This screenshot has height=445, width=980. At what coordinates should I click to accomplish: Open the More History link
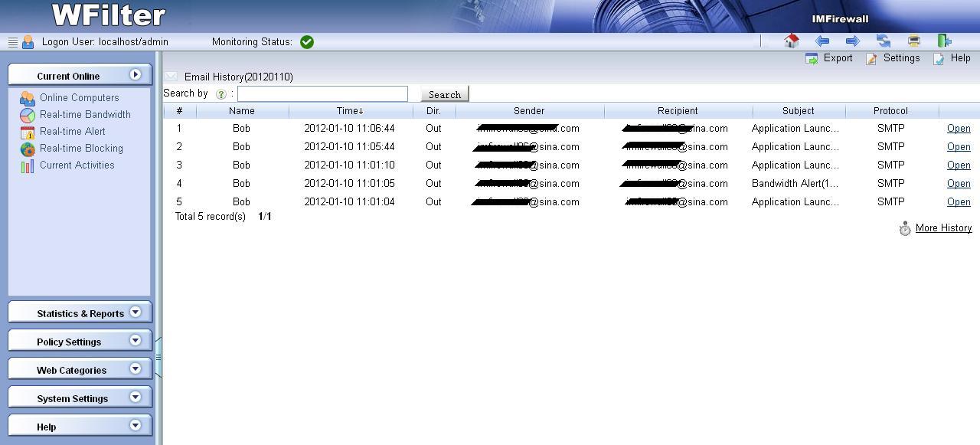[943, 228]
